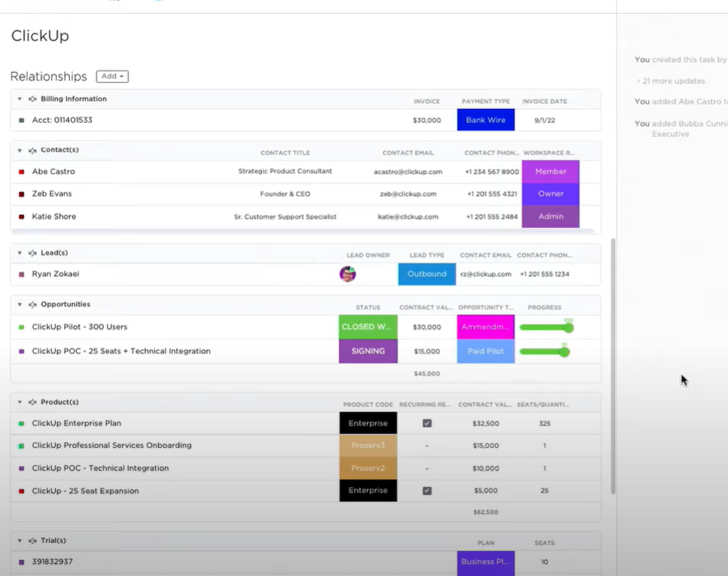
Task: Open the Abe Castro contact task
Action: (x=54, y=171)
